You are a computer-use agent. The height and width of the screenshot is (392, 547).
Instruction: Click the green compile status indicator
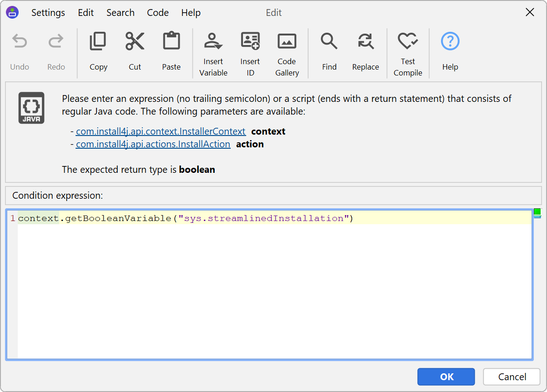click(537, 212)
